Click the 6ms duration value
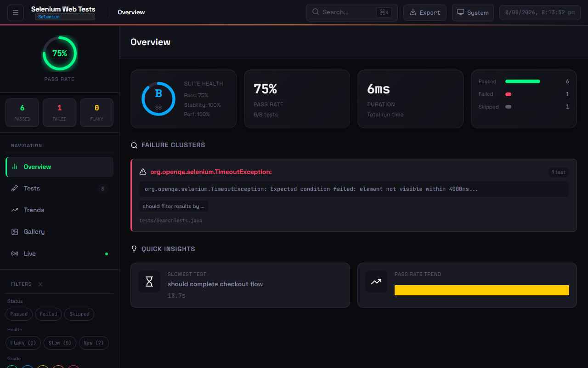This screenshot has height=368, width=588. pos(379,89)
